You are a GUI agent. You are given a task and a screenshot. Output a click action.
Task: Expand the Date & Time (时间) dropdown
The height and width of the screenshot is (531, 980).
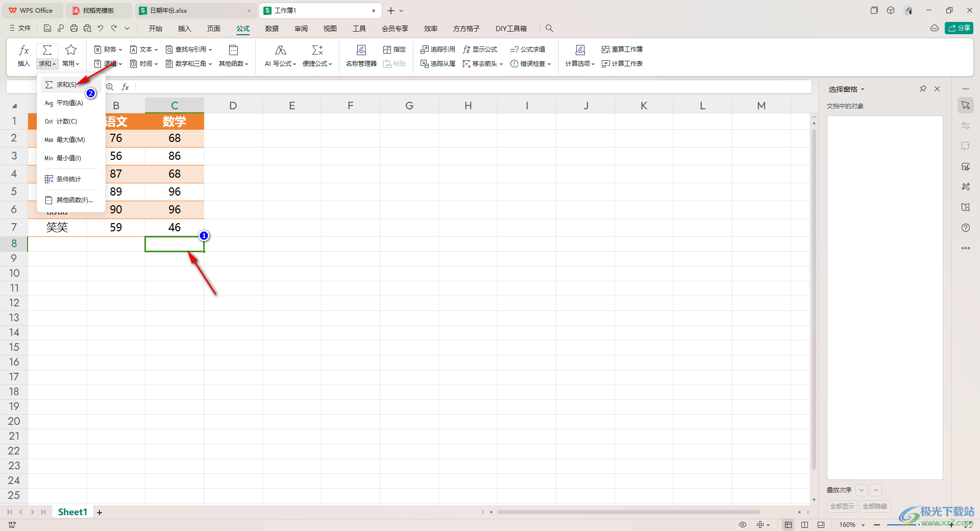[144, 64]
